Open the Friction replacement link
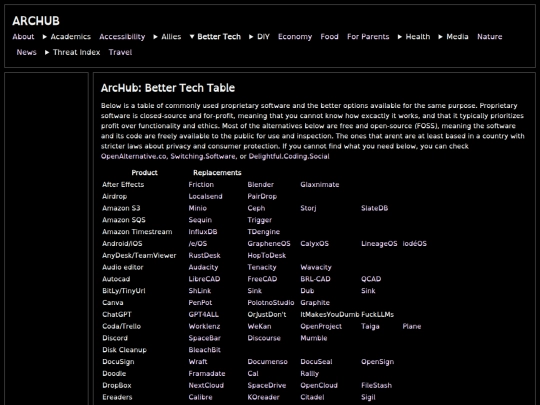This screenshot has width=540, height=405. point(201,185)
